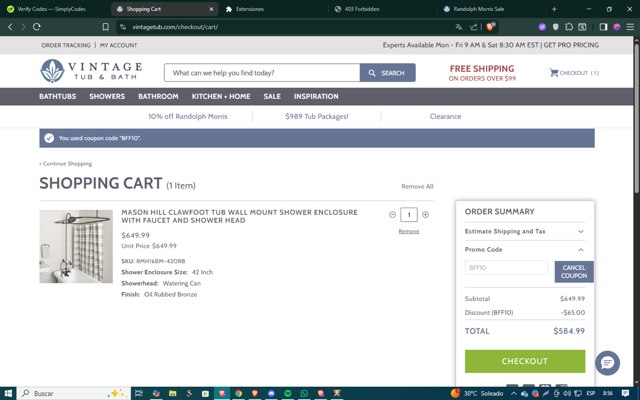Open the translate page icon in address bar
The width and height of the screenshot is (640, 400).
pyautogui.click(x=459, y=27)
